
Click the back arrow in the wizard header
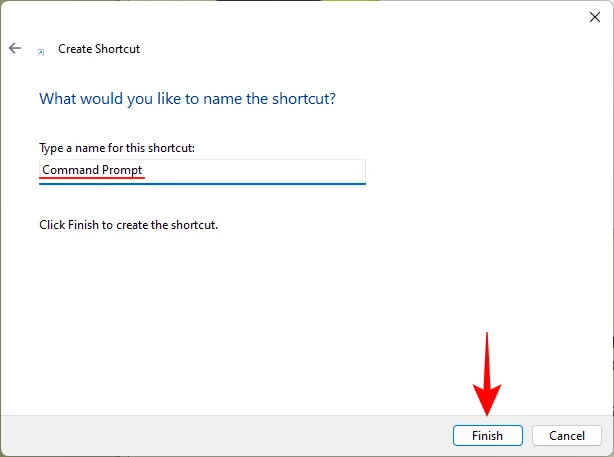15,48
